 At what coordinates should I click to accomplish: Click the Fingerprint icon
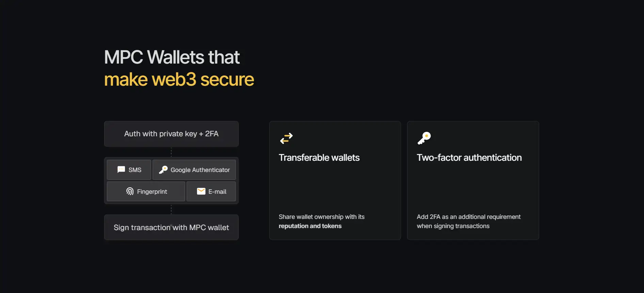tap(130, 191)
